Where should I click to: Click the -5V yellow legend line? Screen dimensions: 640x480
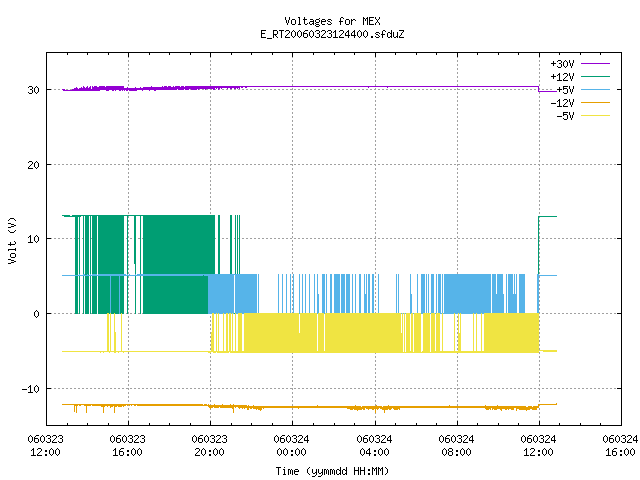pyautogui.click(x=595, y=116)
